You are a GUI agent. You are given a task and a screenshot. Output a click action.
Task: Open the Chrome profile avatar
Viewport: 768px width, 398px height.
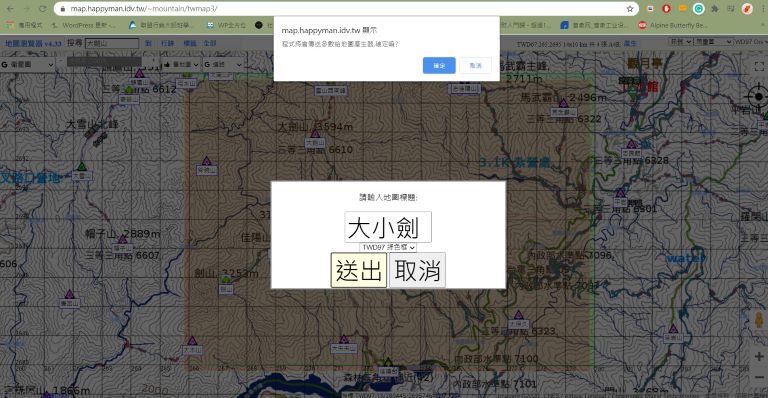click(746, 9)
